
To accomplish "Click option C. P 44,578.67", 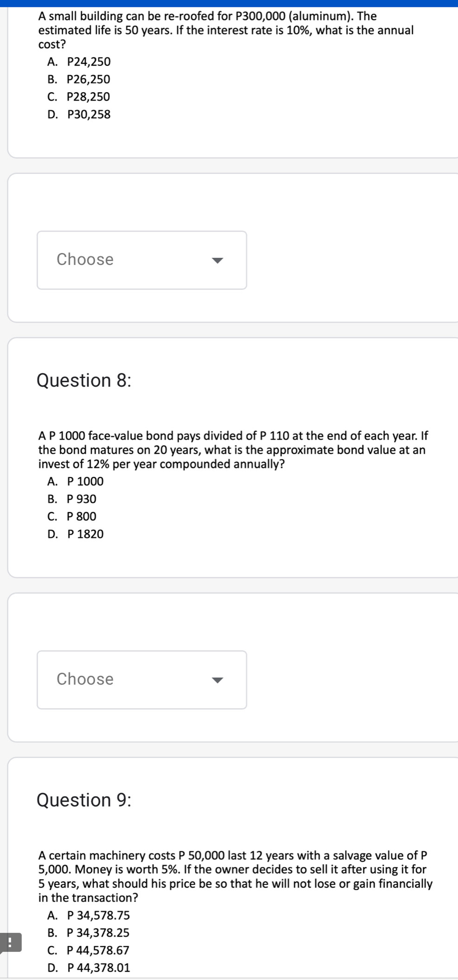I will click(89, 950).
